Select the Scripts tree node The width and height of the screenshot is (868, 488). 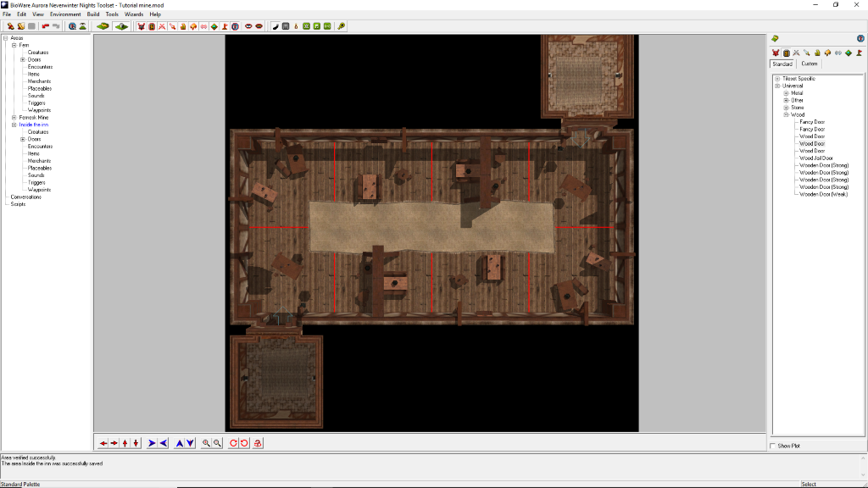click(18, 204)
